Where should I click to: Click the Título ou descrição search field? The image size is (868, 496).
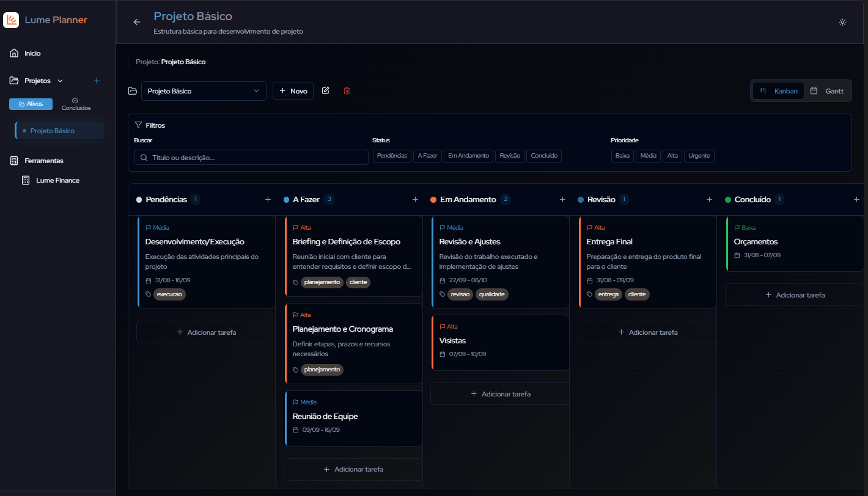pos(251,158)
